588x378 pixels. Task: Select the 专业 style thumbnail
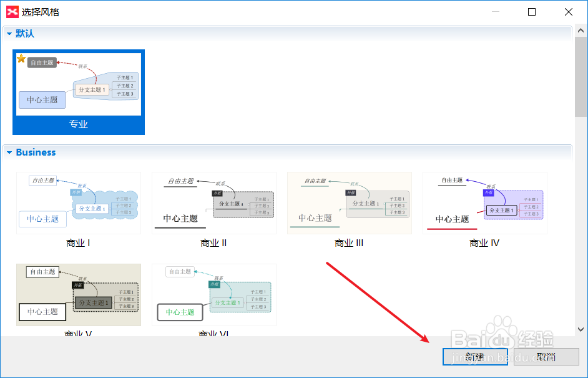click(78, 83)
